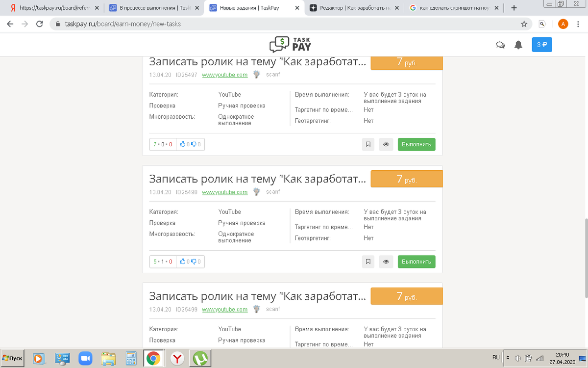Click the scanf avatar on task ID25498
Image resolution: width=588 pixels, height=368 pixels.
tap(256, 192)
